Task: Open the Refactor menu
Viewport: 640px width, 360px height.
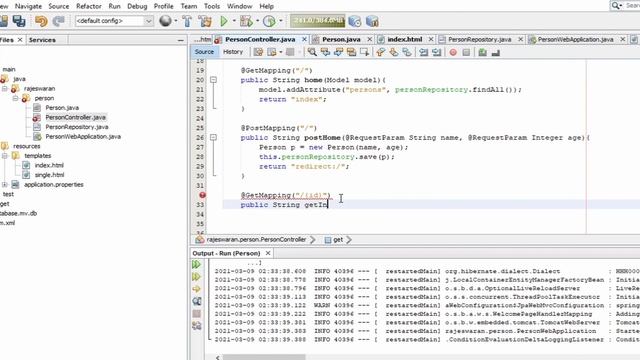Action: (x=89, y=6)
